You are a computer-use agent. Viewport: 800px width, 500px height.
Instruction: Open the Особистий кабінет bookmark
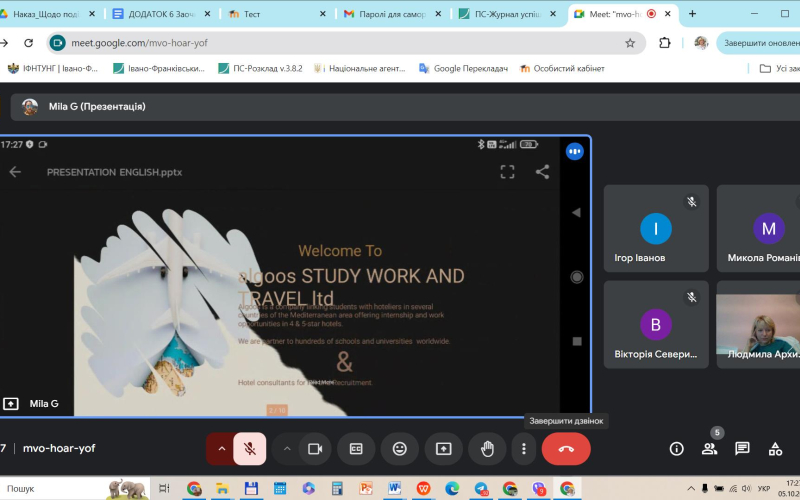coord(562,68)
